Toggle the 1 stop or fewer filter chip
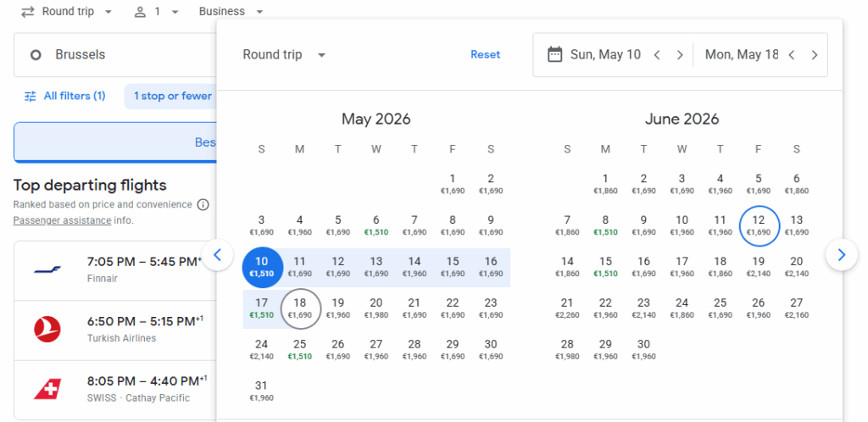 click(x=172, y=96)
